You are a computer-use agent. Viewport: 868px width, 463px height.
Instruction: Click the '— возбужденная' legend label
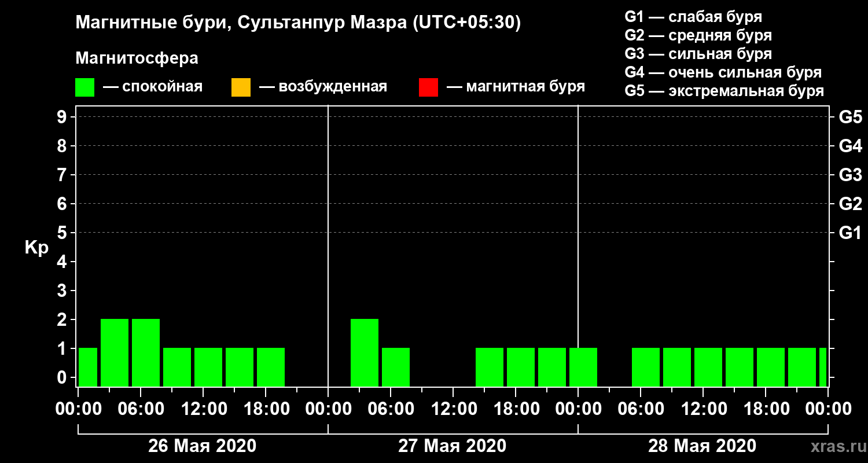click(323, 87)
